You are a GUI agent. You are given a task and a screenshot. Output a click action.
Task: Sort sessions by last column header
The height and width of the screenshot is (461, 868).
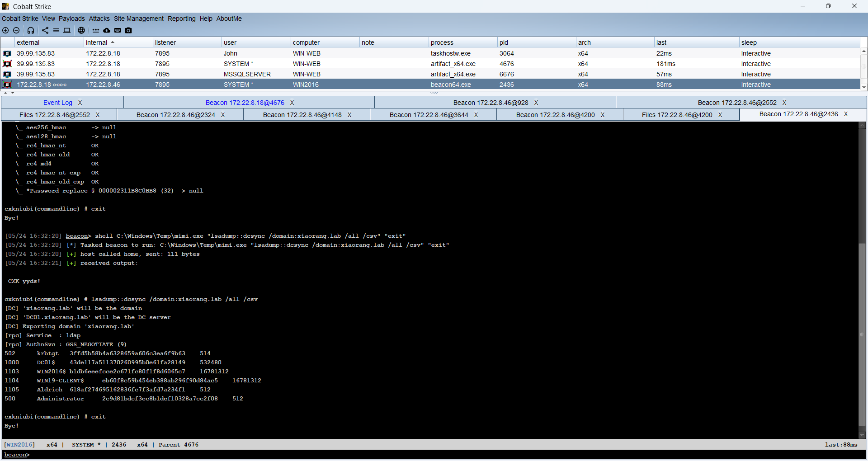(697, 42)
